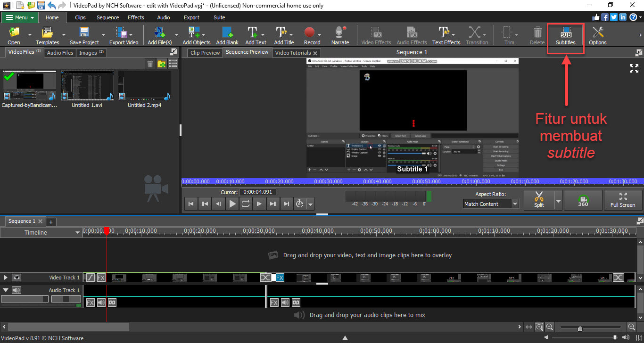Open the Aspect Ratio Match Content dropdown
The image size is (644, 343).
[x=491, y=204]
